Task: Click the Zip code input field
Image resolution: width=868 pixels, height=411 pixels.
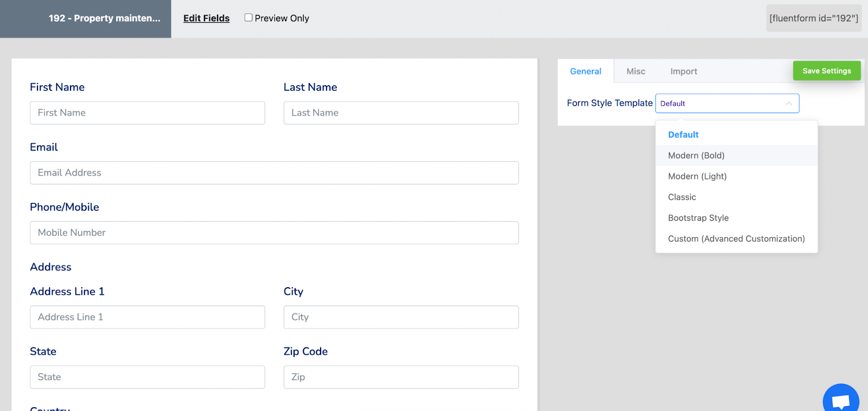Action: coord(401,377)
